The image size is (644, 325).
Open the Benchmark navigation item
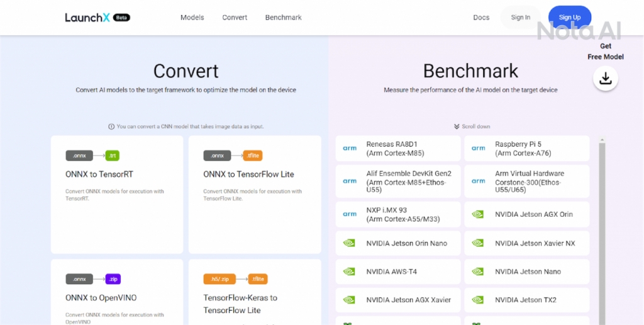284,18
